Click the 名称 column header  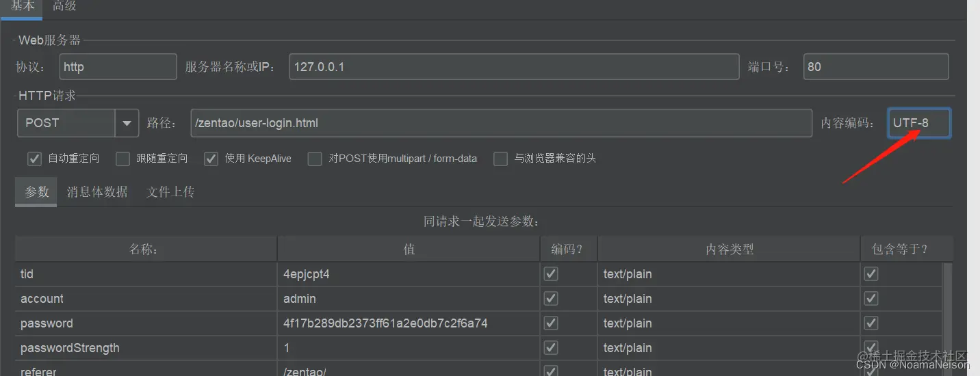tap(146, 249)
